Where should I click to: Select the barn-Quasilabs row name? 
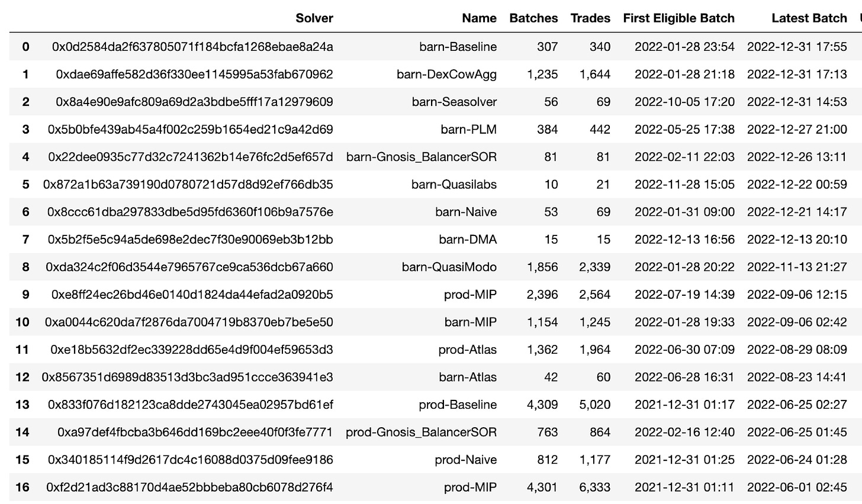pos(453,185)
